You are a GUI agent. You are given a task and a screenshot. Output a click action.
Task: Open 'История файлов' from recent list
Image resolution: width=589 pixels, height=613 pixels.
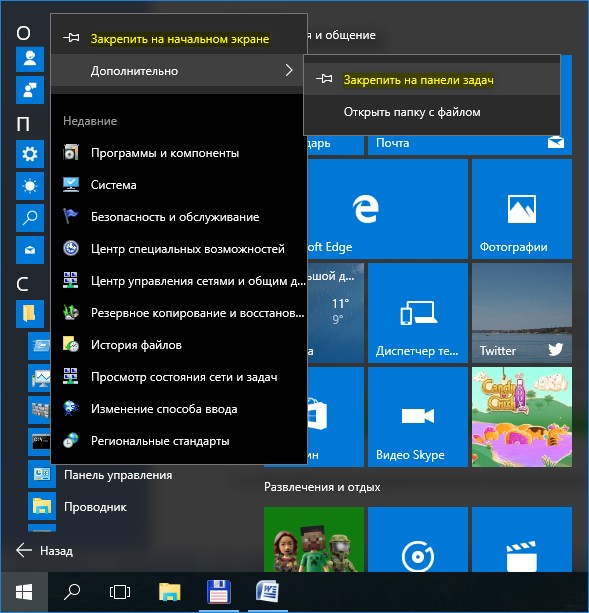(179, 345)
